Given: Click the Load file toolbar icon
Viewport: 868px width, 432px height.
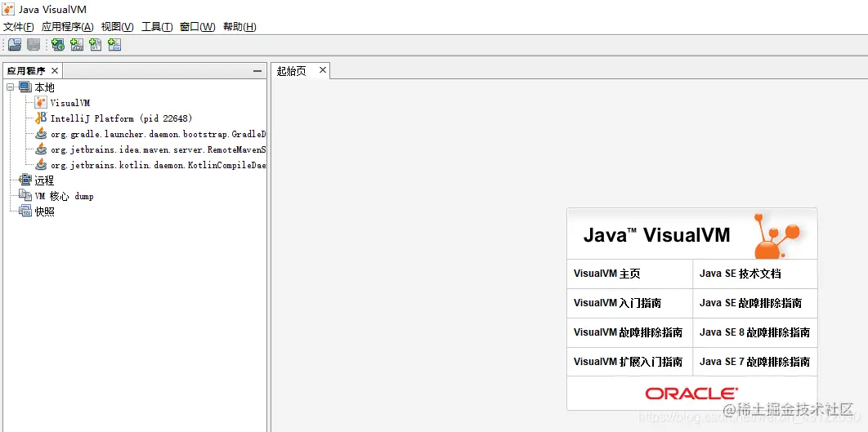Looking at the screenshot, I should click(15, 45).
